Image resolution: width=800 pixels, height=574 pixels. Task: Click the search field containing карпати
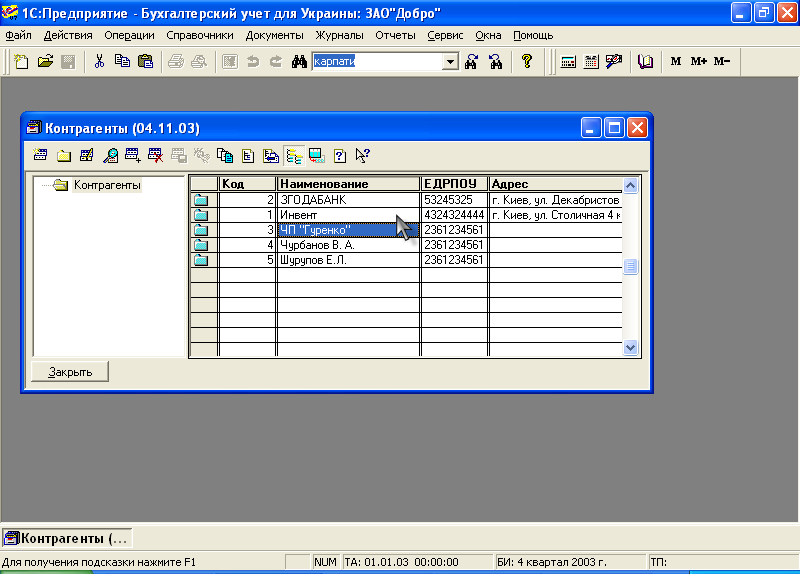(378, 62)
